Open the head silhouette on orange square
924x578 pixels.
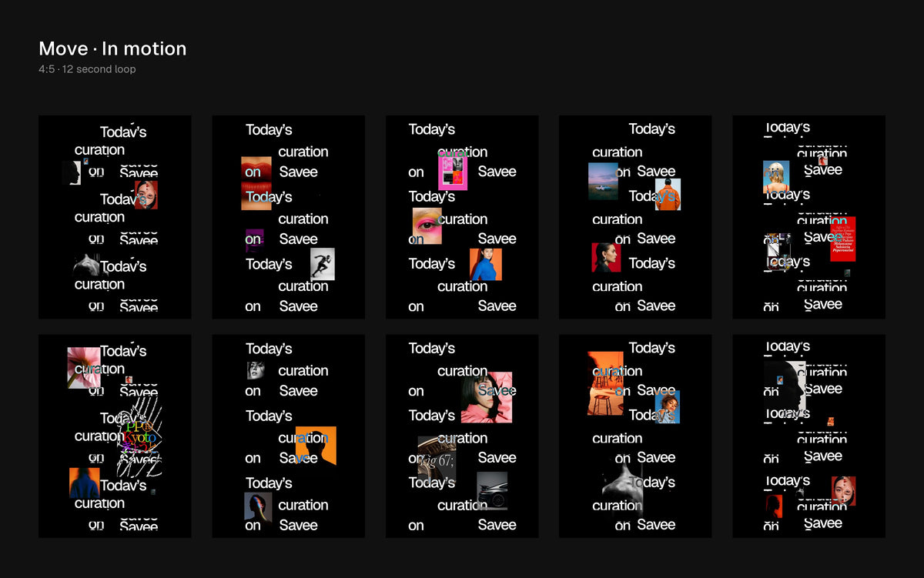pyautogui.click(x=316, y=445)
